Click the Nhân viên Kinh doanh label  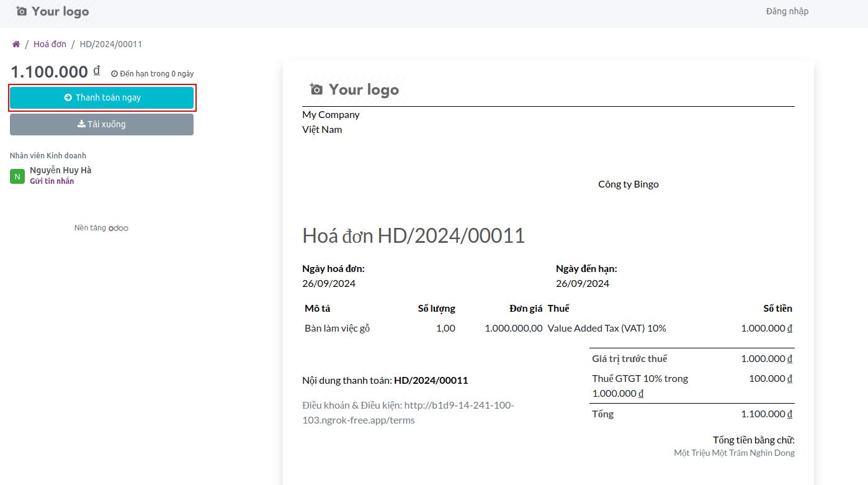[48, 156]
